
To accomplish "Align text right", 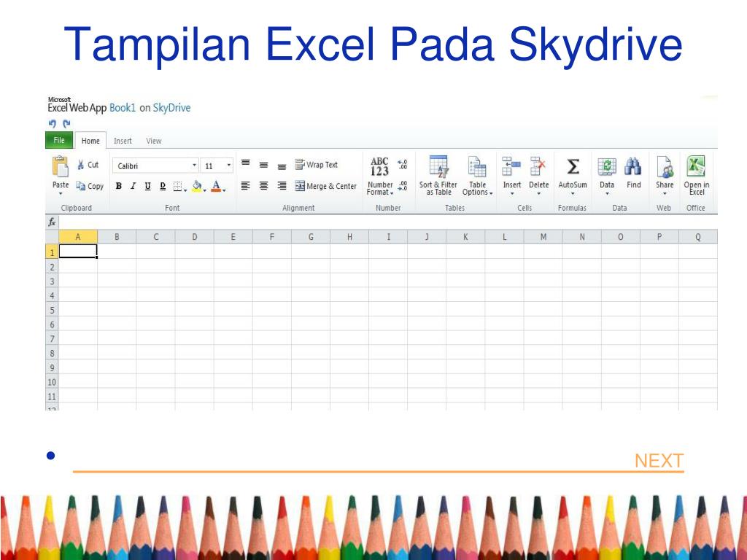I will 282,186.
